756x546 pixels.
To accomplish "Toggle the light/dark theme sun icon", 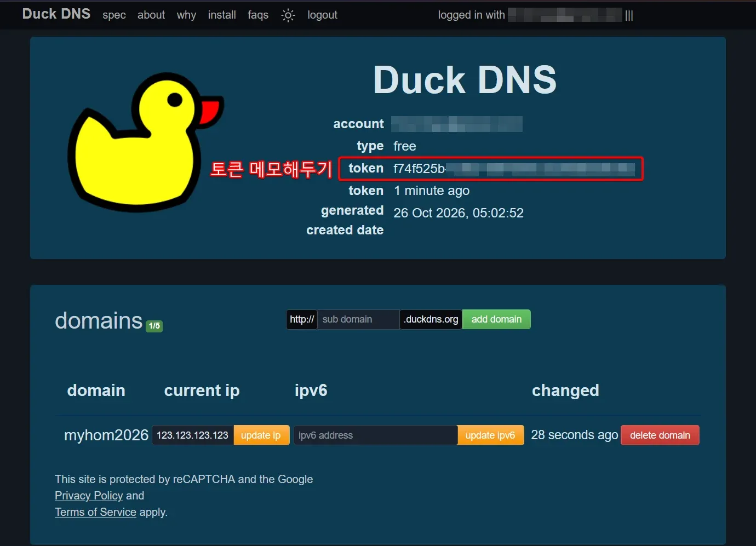I will coord(288,15).
